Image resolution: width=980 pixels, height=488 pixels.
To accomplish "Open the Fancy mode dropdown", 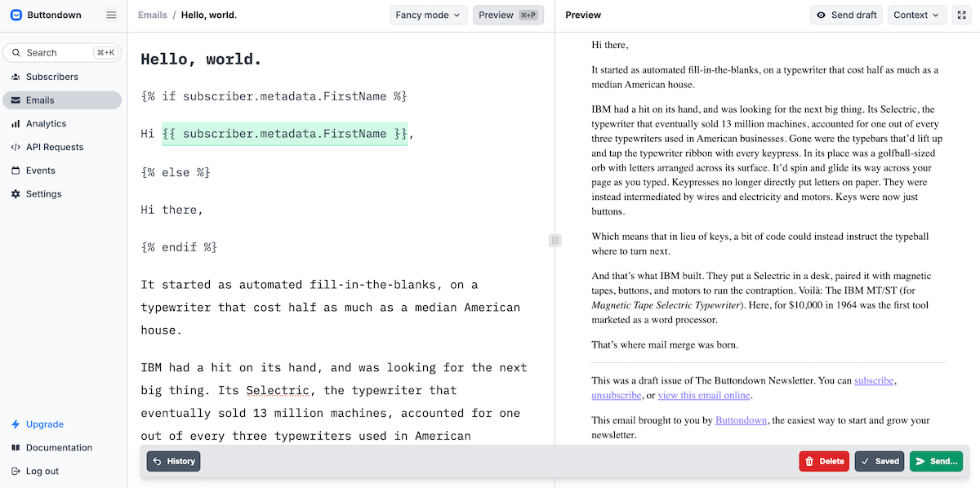I will [428, 15].
